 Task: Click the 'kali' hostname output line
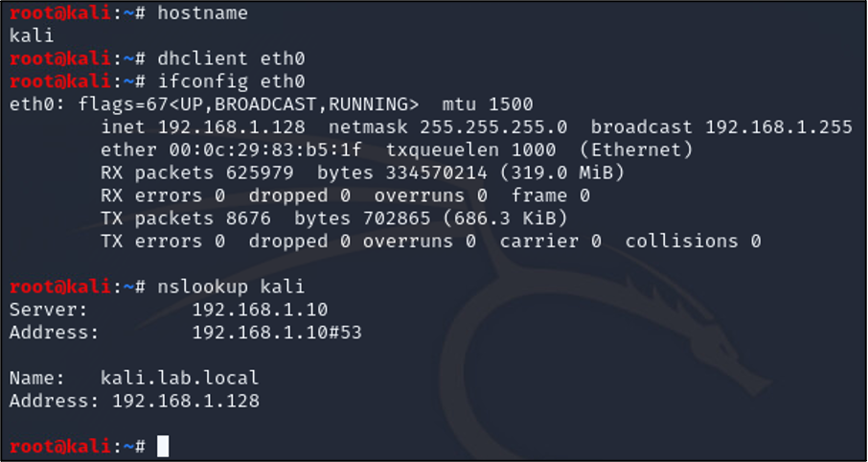click(32, 36)
